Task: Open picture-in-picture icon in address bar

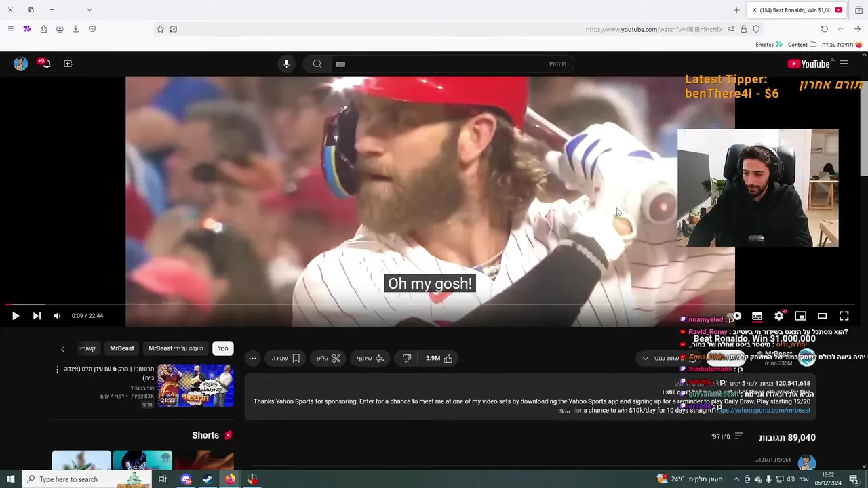Action: tap(173, 29)
